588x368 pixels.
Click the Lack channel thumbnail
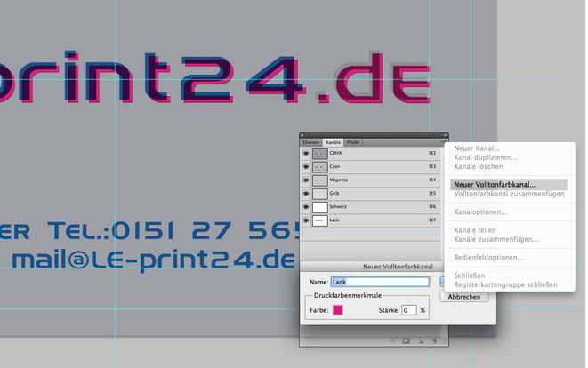tap(320, 220)
